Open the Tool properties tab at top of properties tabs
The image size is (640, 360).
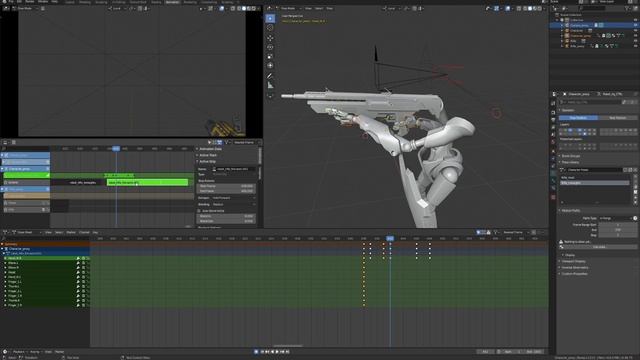[553, 104]
